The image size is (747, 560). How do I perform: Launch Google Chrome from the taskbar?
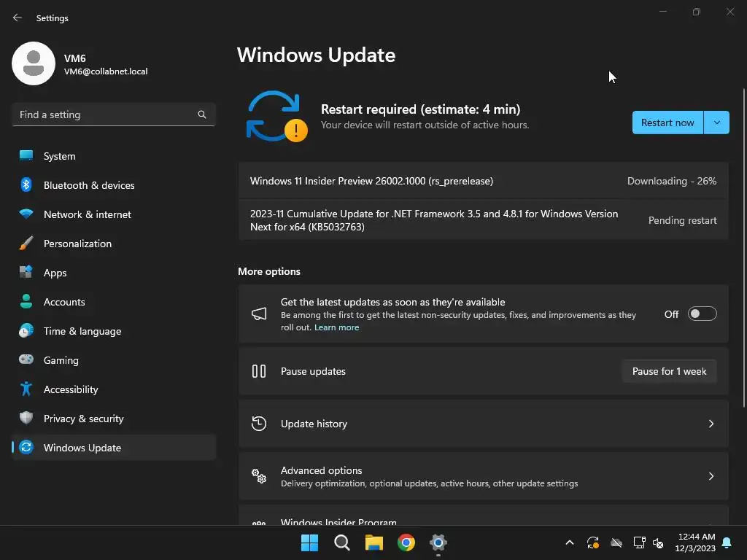[x=406, y=542]
